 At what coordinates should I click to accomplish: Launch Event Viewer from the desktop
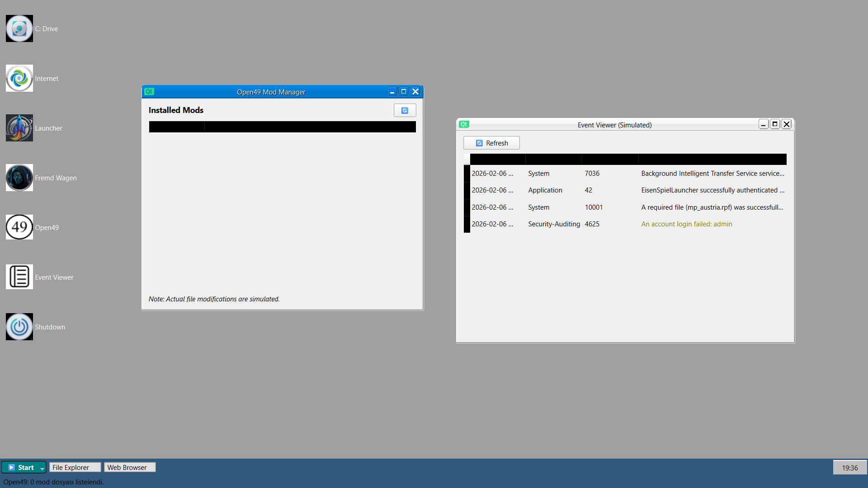[x=19, y=277]
